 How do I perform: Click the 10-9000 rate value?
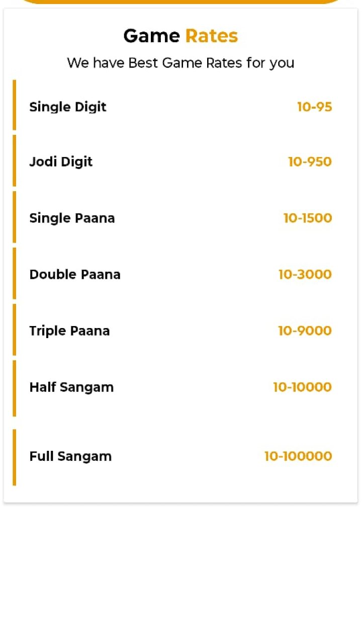point(305,331)
